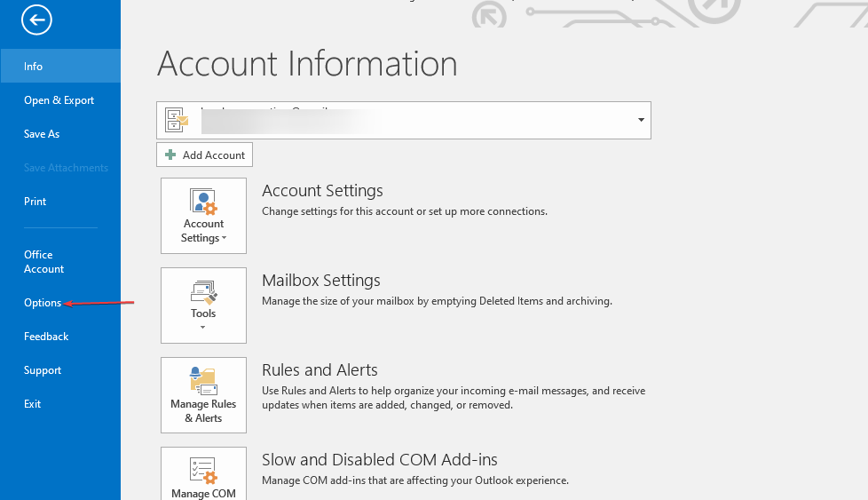Click the Add Account button
Viewport: 868px width, 500px height.
click(205, 155)
